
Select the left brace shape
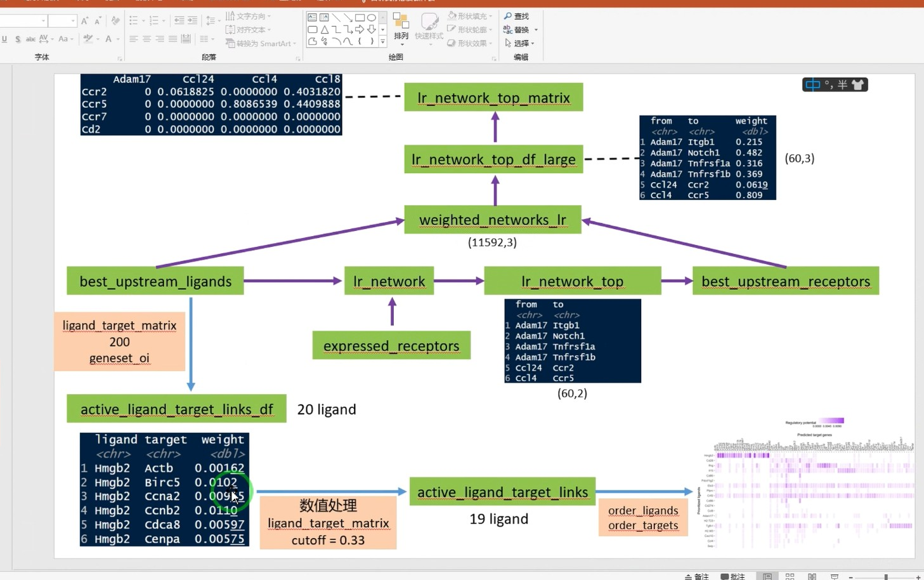[x=360, y=41]
